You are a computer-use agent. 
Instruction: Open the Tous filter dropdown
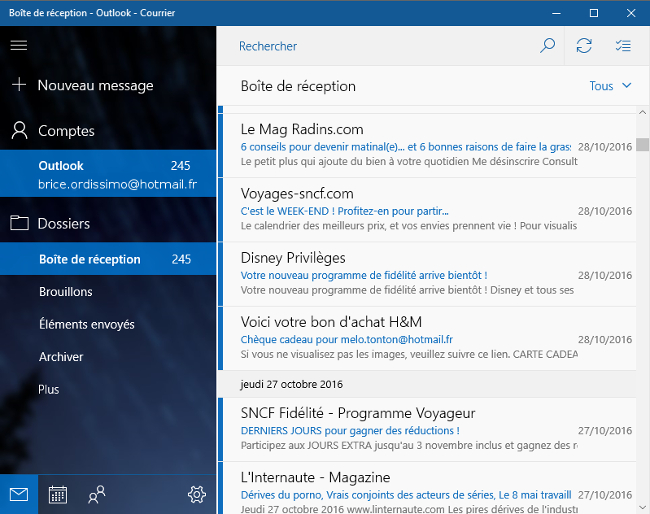coord(610,86)
